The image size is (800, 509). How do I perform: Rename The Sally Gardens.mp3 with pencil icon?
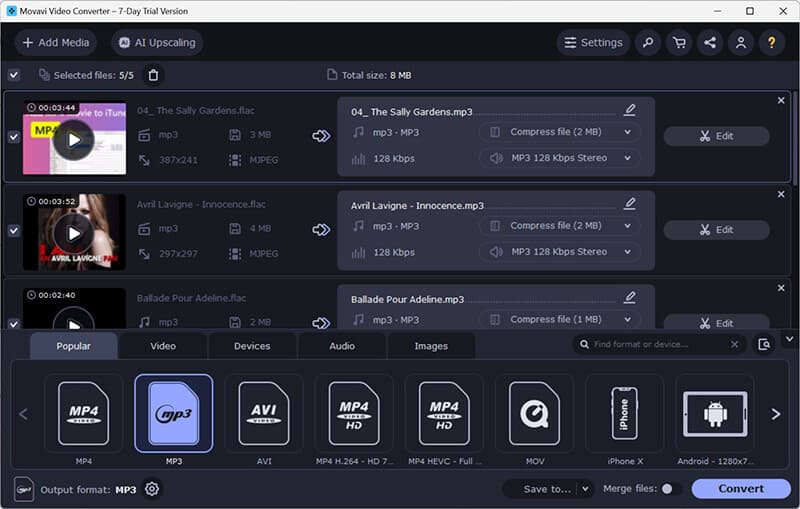630,110
